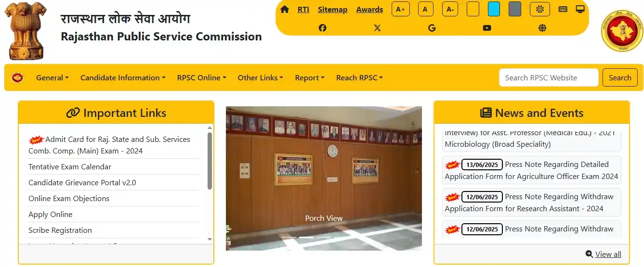Open the Awards link
Viewport: 644px width, 267px height.
coord(369,10)
